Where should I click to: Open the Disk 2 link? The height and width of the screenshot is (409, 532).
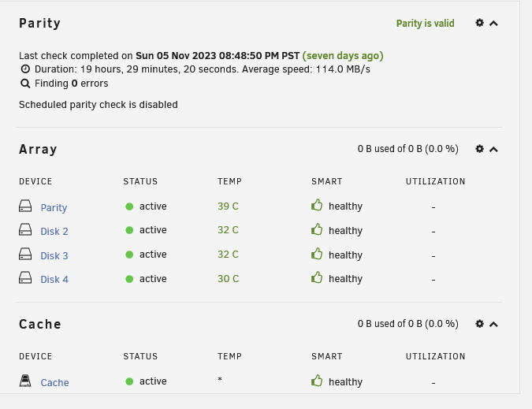coord(54,231)
